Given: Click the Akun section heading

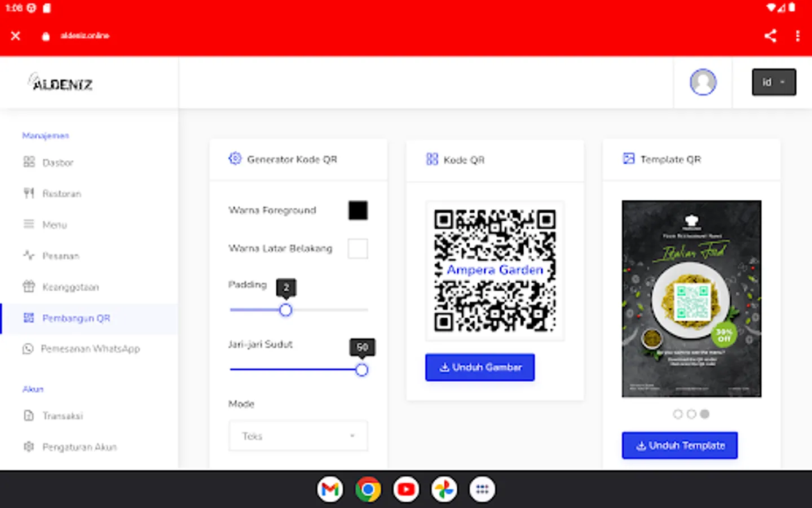Looking at the screenshot, I should (x=33, y=389).
